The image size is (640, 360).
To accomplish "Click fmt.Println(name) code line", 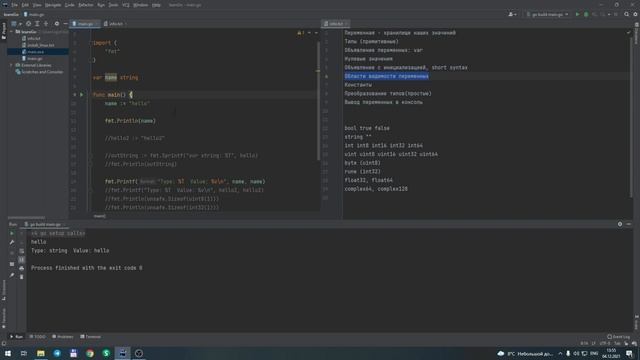I will point(130,121).
